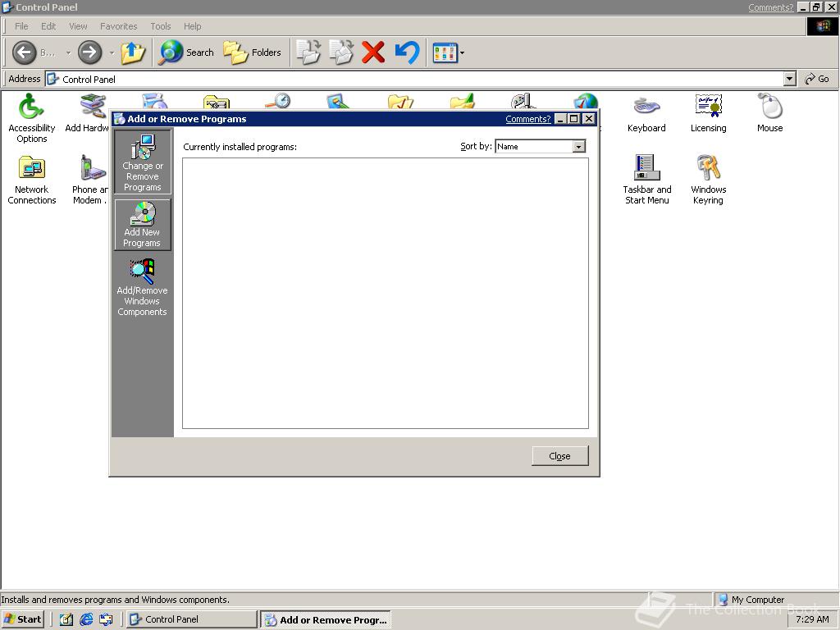This screenshot has width=840, height=630.
Task: Open Accessibility Options in Control Panel
Action: click(x=32, y=118)
